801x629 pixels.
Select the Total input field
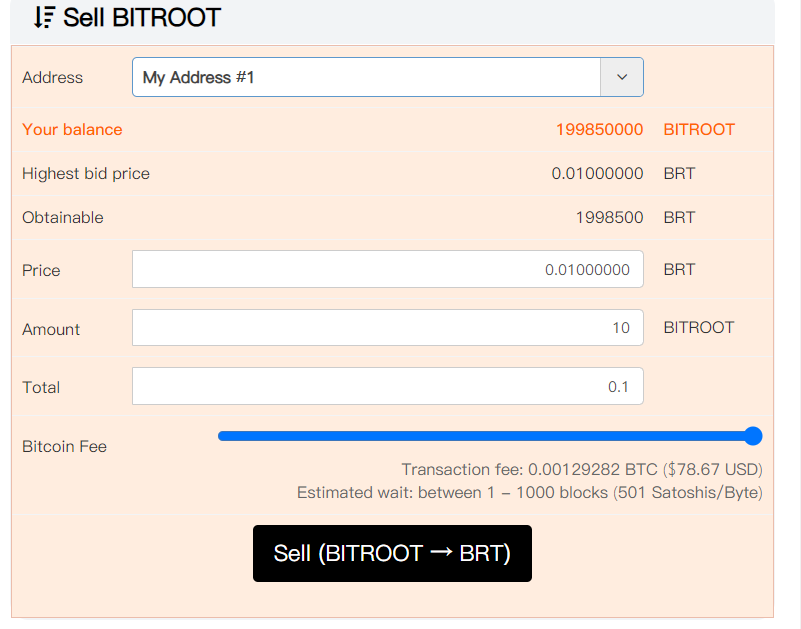(387, 386)
